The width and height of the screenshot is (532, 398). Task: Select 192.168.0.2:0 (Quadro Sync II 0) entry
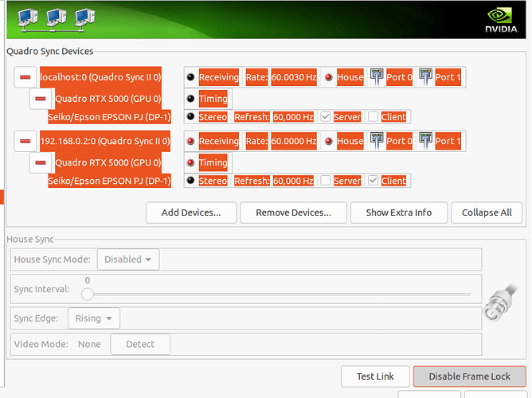105,141
